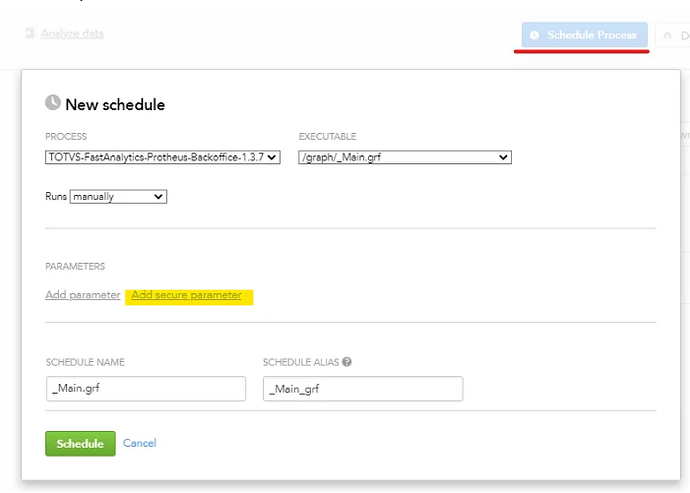Open the Analyze data link

tap(72, 34)
